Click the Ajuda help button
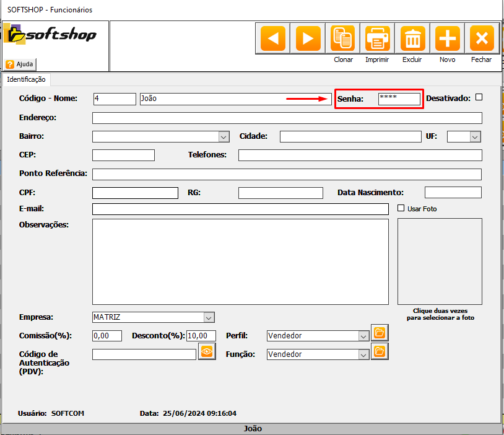This screenshot has height=435, width=504. point(20,64)
